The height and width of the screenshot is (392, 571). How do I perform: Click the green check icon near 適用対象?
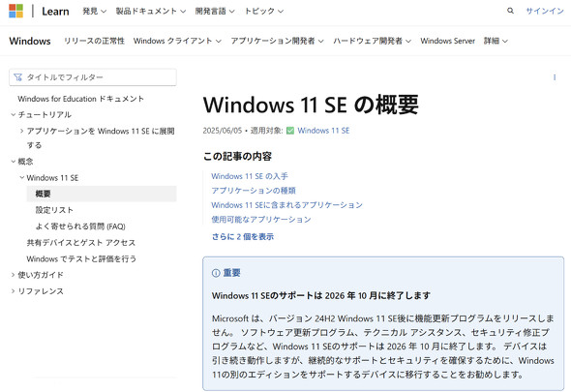coord(290,131)
